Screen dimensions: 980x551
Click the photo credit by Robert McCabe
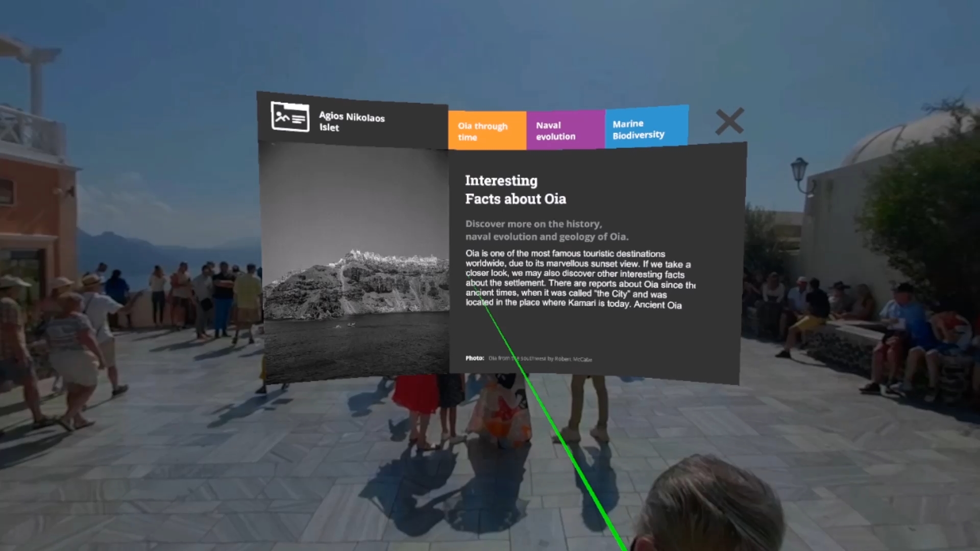click(x=529, y=359)
